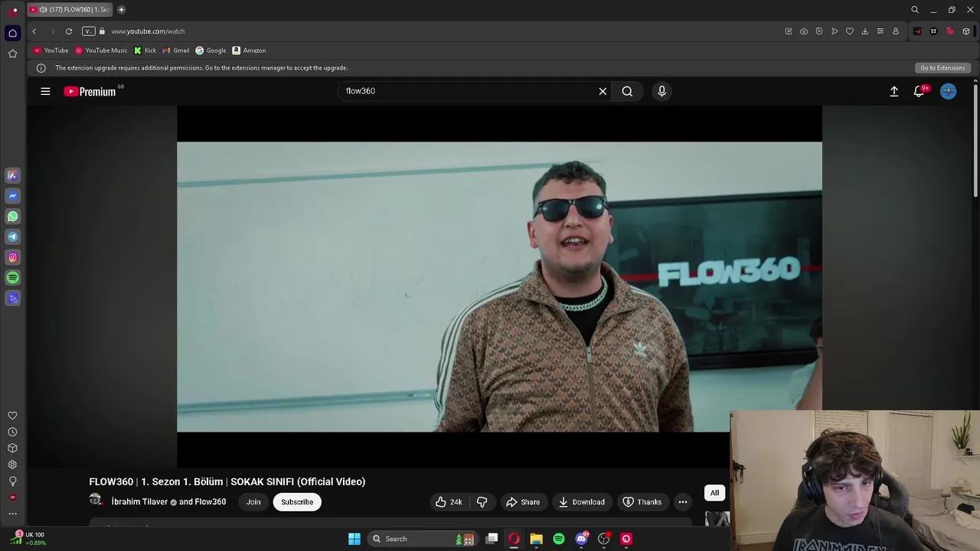980x551 pixels.
Task: Open the YouTube bookmark
Action: click(51, 51)
